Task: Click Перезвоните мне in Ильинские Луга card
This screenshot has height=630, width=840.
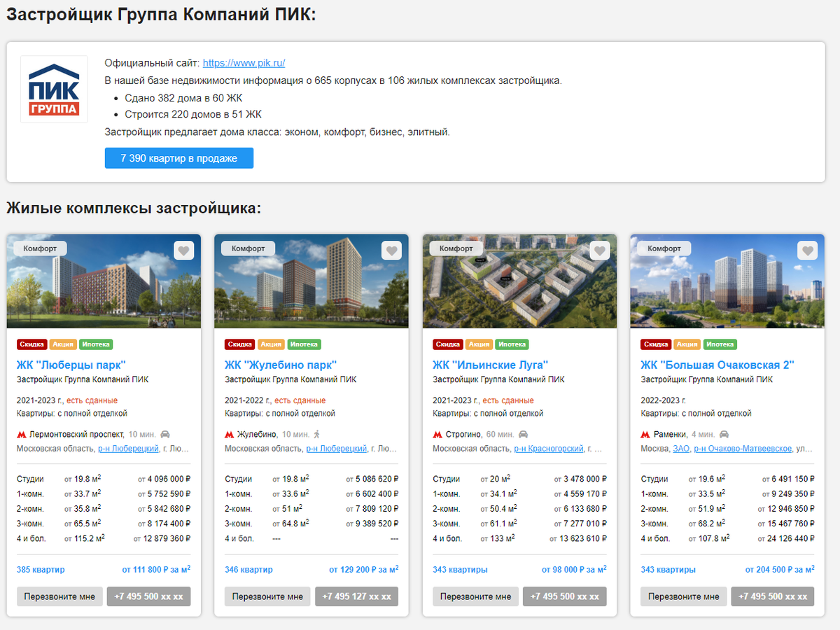Action: pyautogui.click(x=476, y=596)
